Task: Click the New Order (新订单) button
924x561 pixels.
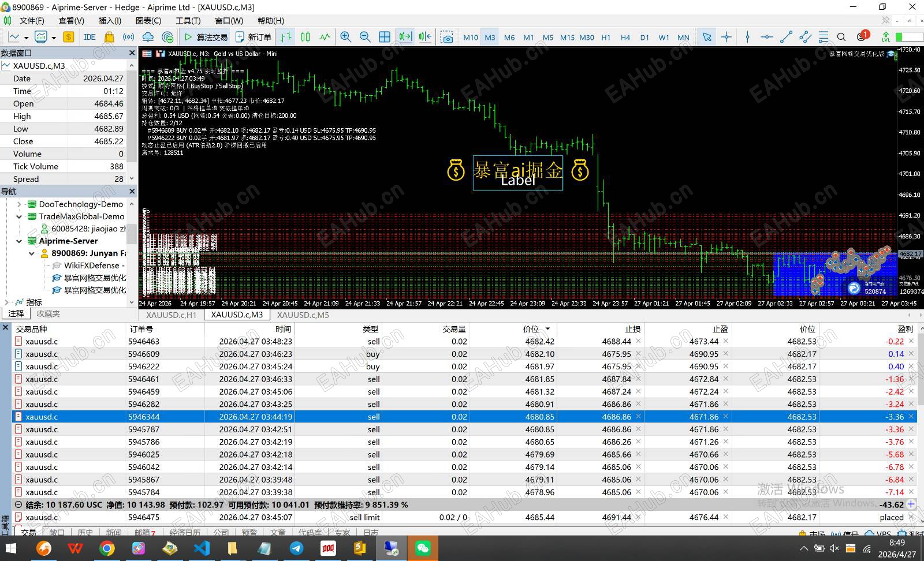Action: (254, 37)
